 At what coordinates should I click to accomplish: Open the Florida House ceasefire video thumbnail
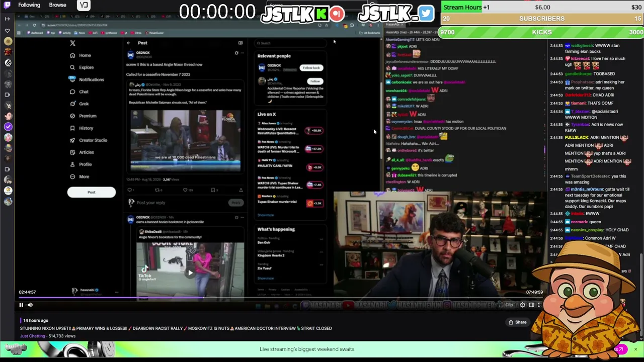(x=185, y=141)
